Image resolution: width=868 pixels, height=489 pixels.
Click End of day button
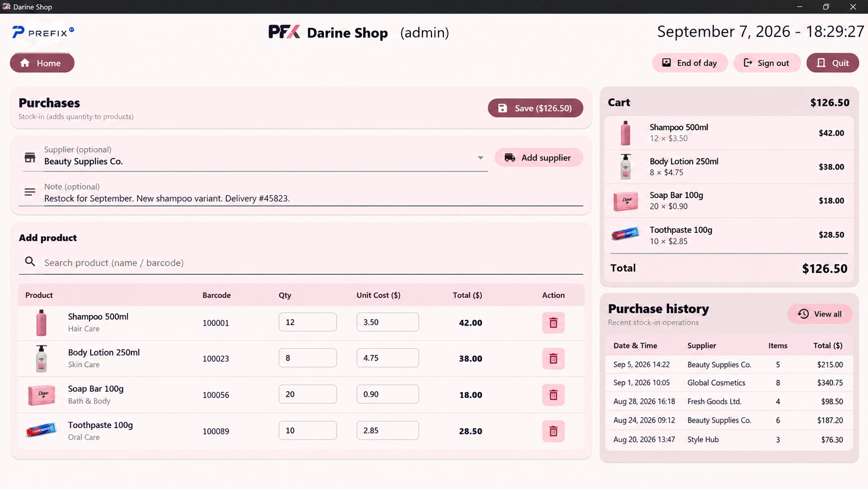[x=689, y=63]
